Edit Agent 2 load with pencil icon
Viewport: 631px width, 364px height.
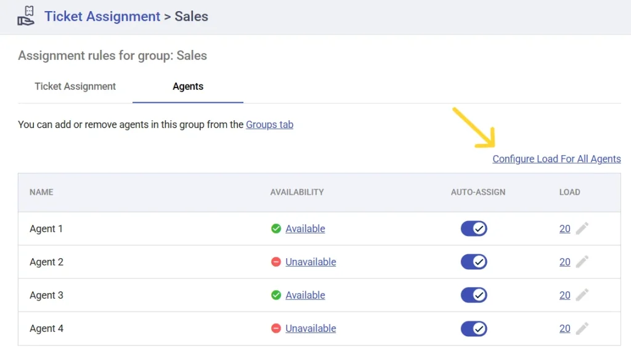[x=582, y=262]
